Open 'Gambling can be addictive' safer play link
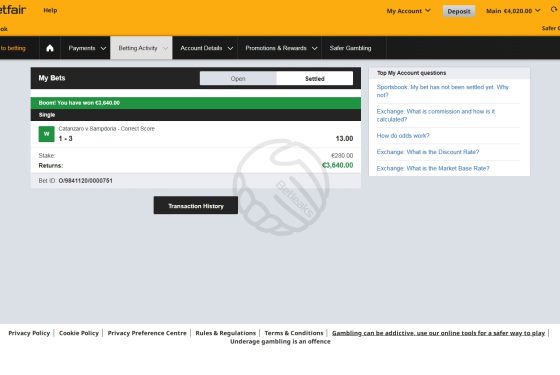Image resolution: width=560 pixels, height=375 pixels. pyautogui.click(x=439, y=333)
